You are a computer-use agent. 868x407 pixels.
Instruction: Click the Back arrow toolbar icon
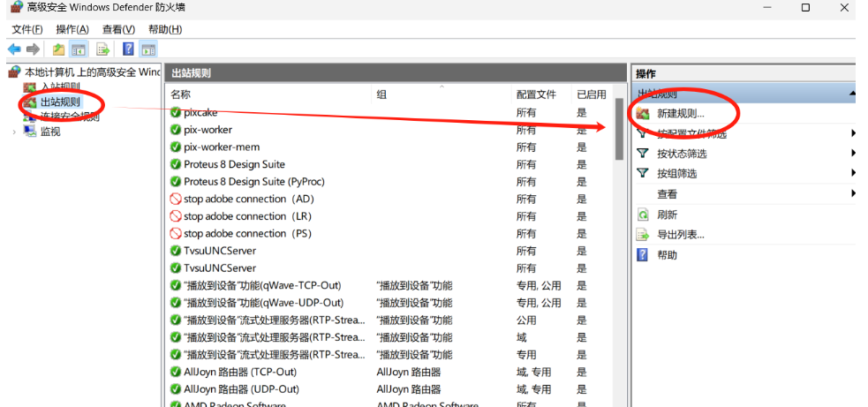pyautogui.click(x=14, y=49)
